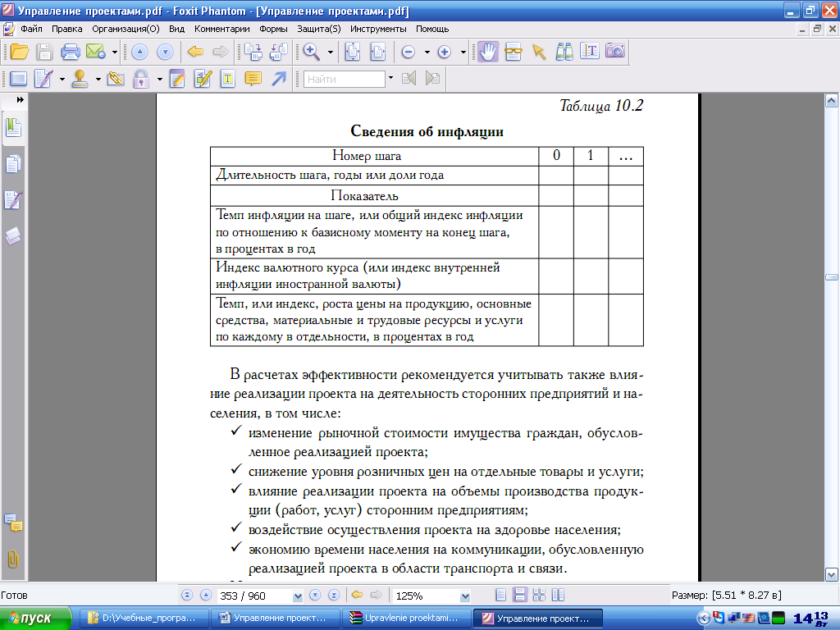
Task: Activate the Select Text glasses tool
Action: click(x=514, y=52)
